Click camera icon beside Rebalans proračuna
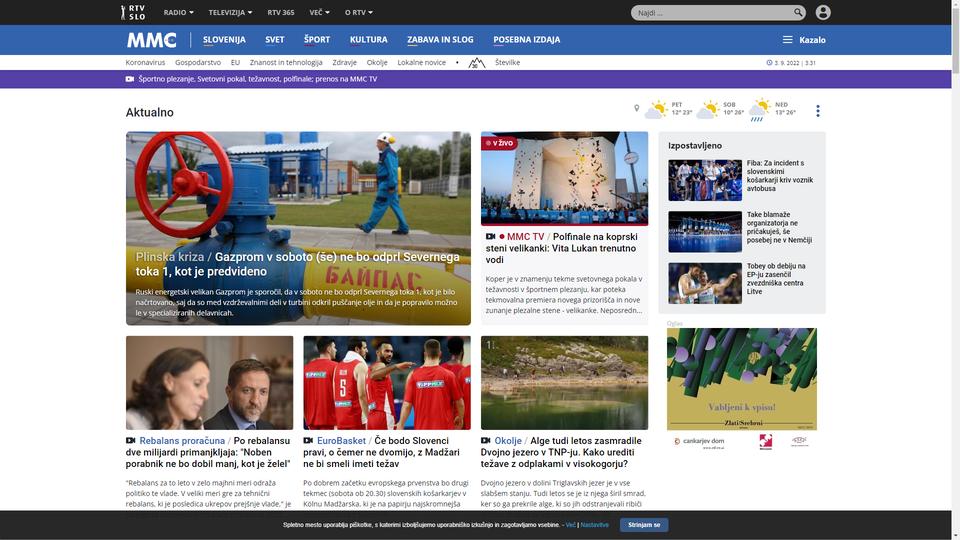This screenshot has width=960, height=540. 130,440
